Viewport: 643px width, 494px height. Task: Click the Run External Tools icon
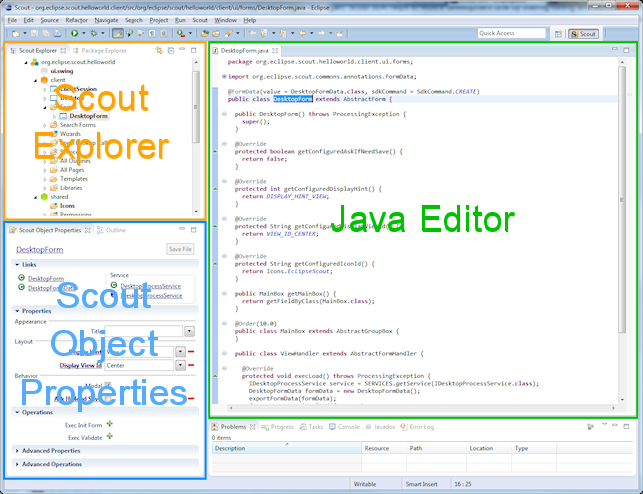pos(180,33)
